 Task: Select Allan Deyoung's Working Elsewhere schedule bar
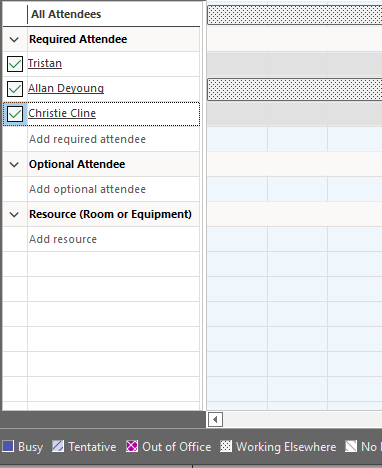point(295,89)
